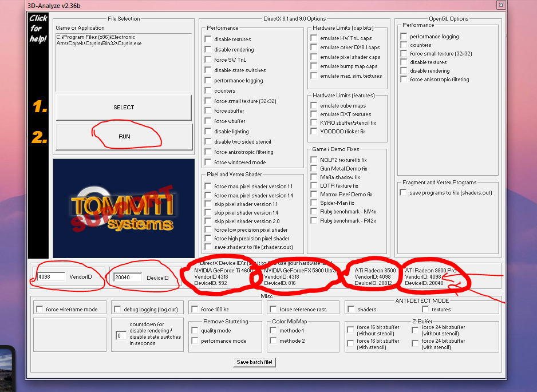
Task: Tick OpenGL 'force small texture (32x32)'
Action: [404, 53]
